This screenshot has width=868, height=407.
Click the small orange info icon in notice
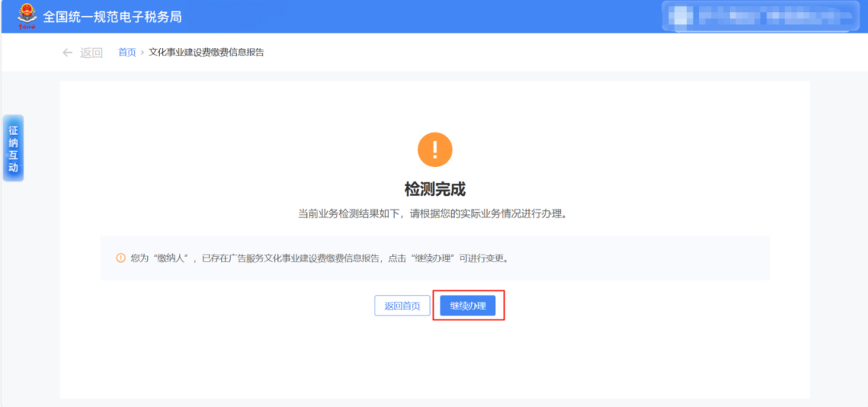pyautogui.click(x=121, y=258)
